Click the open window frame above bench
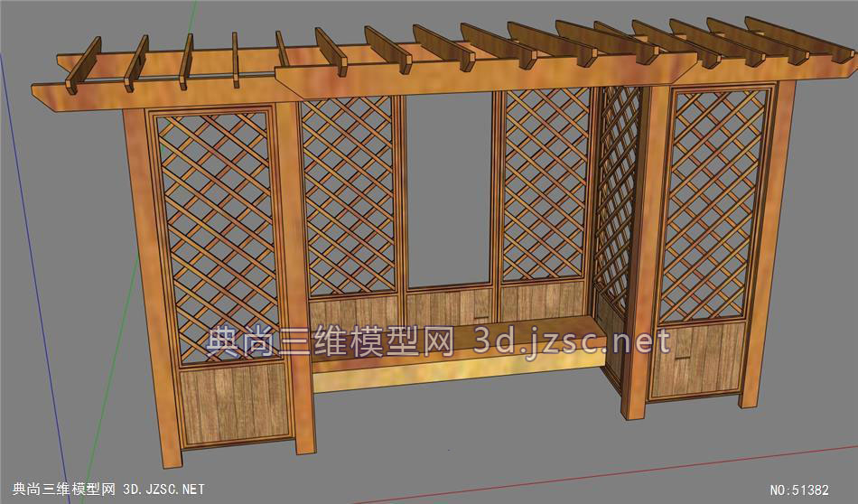858x504 pixels. pyautogui.click(x=449, y=191)
